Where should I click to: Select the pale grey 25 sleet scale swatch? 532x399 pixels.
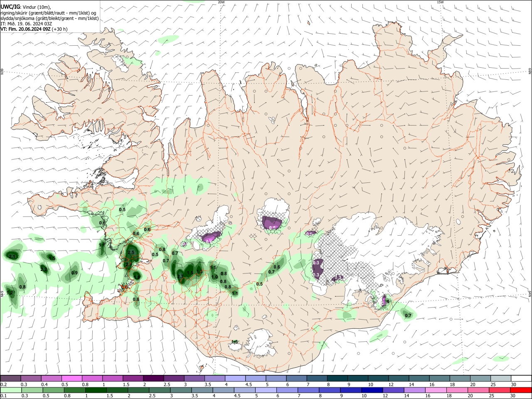[500, 378]
